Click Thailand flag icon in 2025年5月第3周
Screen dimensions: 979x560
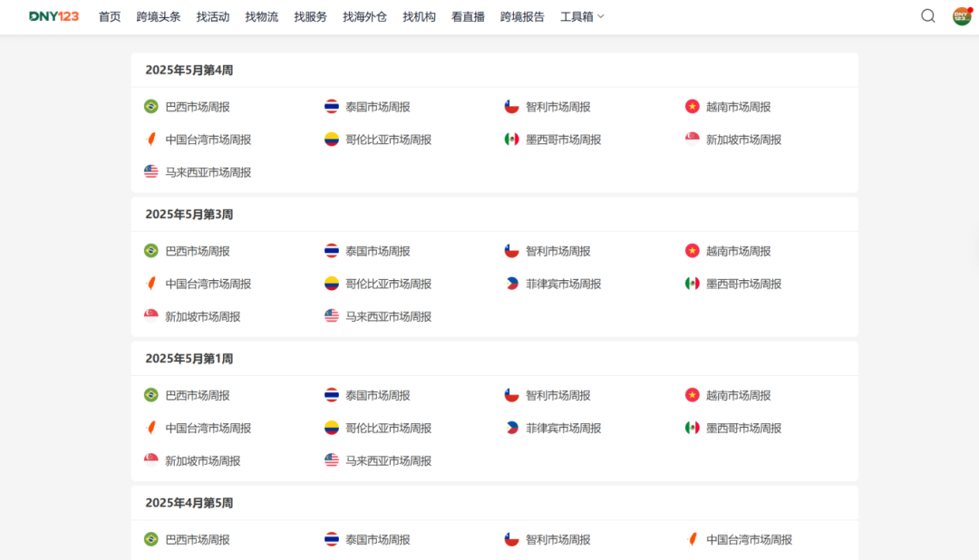(332, 251)
